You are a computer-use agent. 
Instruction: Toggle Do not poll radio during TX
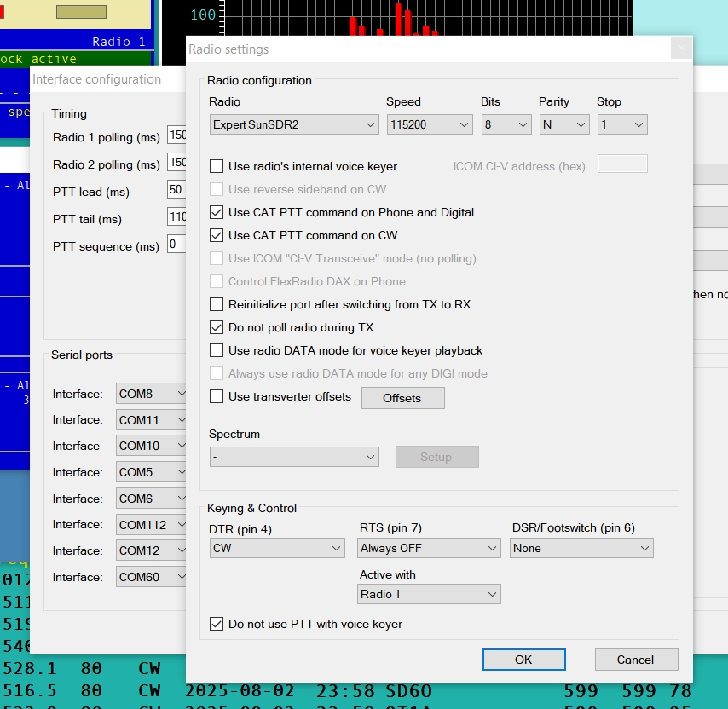(217, 328)
